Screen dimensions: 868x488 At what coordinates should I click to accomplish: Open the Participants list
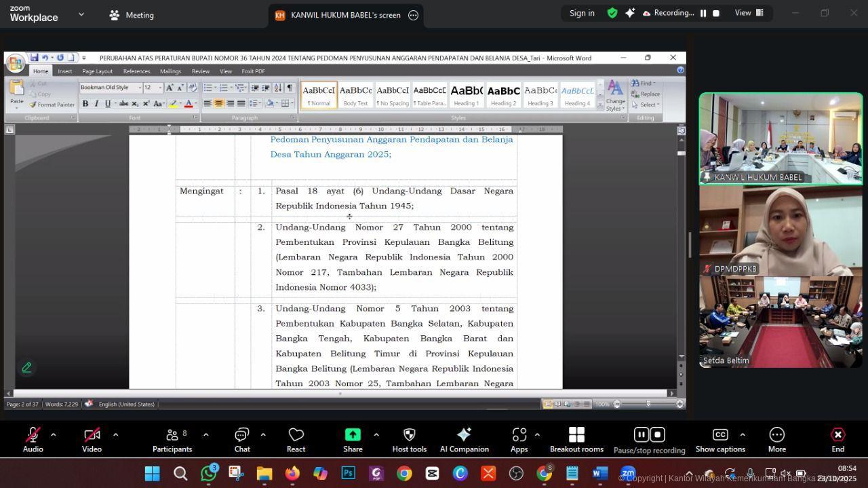tap(172, 439)
